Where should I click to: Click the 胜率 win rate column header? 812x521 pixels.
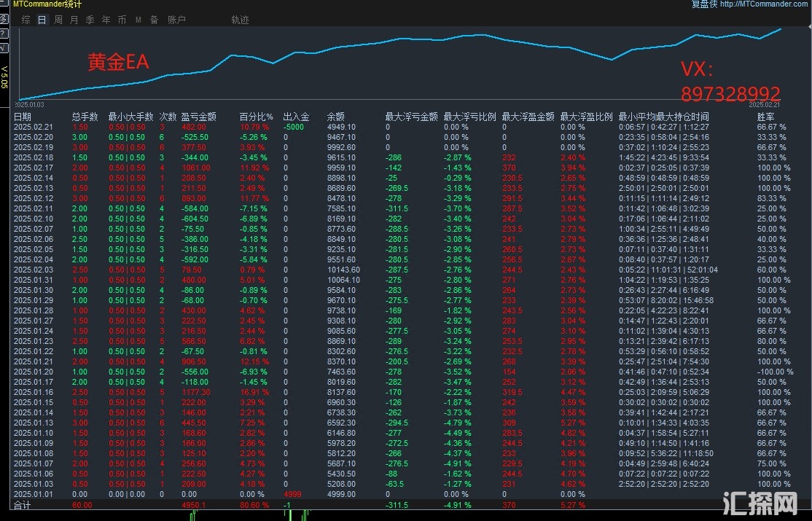point(766,117)
